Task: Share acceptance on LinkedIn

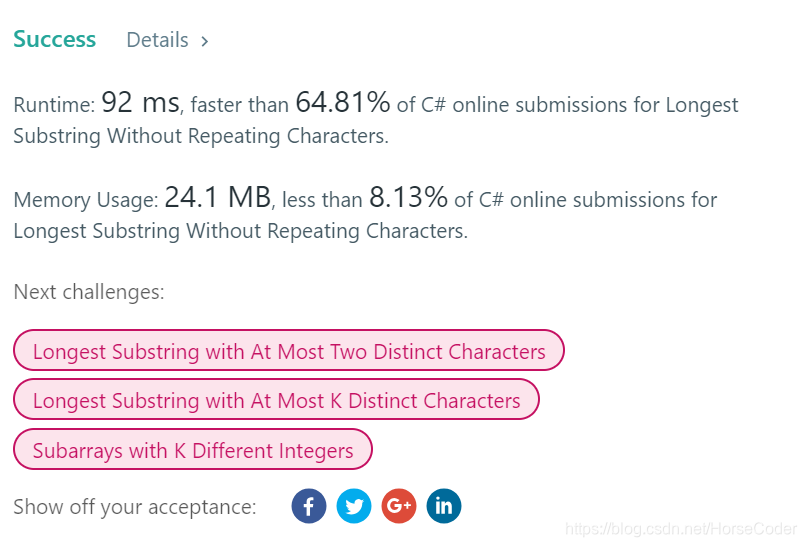Action: (x=444, y=506)
